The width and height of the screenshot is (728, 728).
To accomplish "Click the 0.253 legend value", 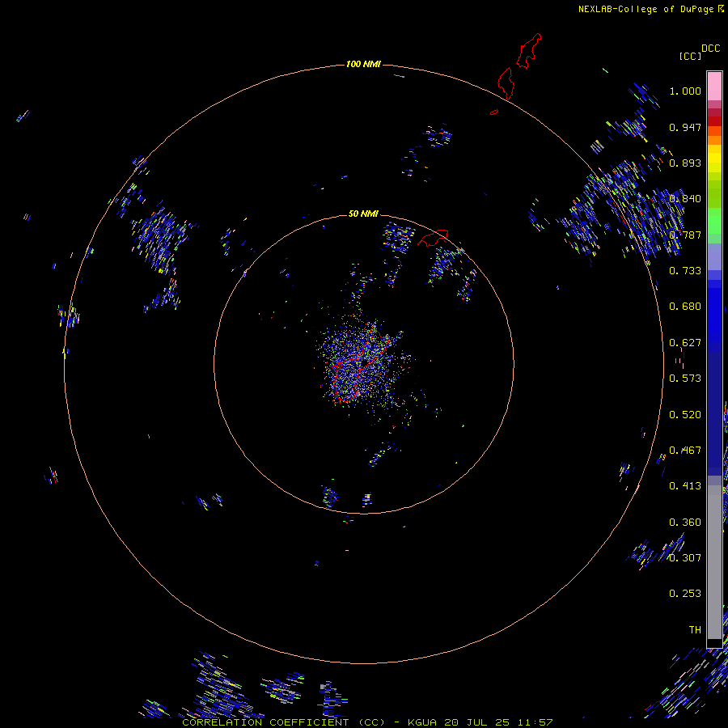I will pyautogui.click(x=685, y=594).
